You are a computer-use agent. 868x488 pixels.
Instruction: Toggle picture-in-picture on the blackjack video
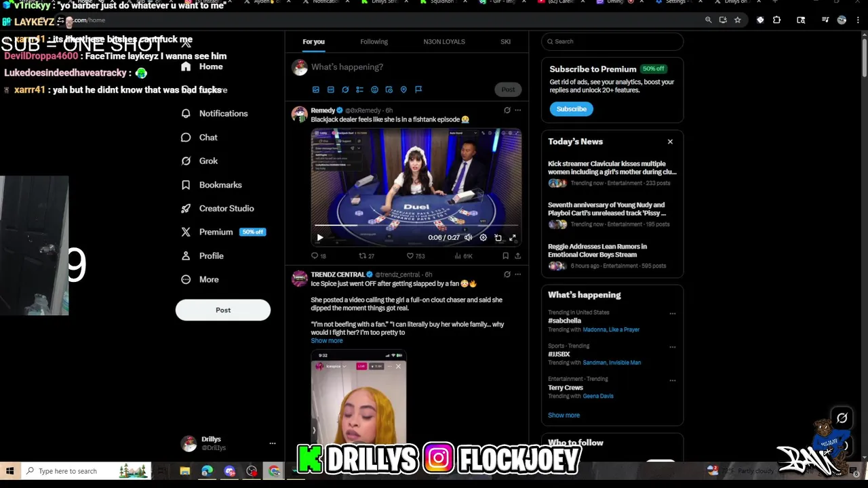tap(498, 238)
